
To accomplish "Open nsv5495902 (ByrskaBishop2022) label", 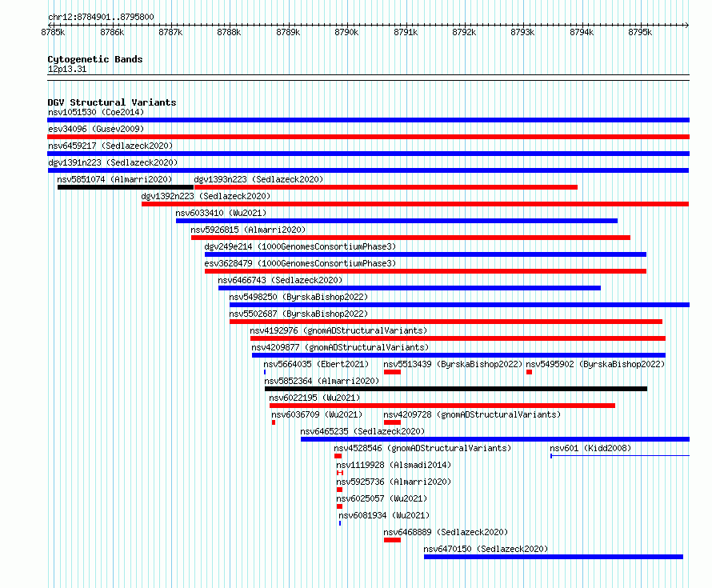I will (x=595, y=364).
